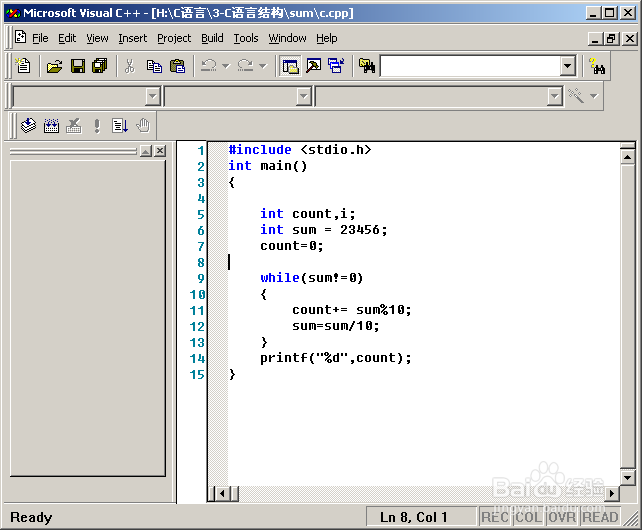
Task: Click the '#include <stdio.h>' code line
Action: 300,150
